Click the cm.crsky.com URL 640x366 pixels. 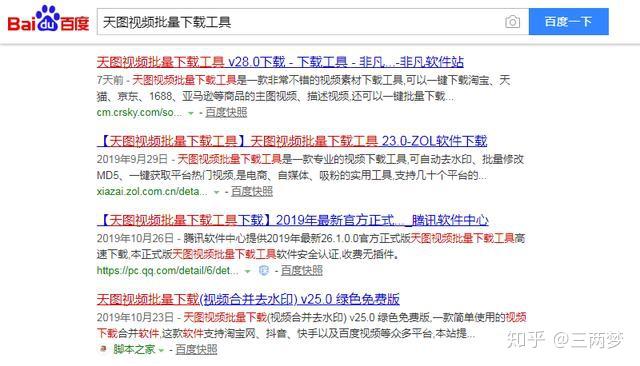tap(139, 112)
